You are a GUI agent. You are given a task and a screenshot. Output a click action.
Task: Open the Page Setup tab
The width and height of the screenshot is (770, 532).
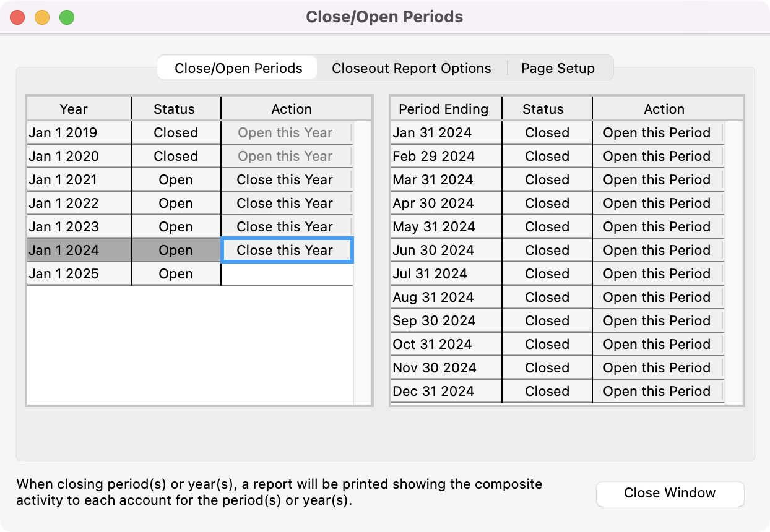click(557, 68)
